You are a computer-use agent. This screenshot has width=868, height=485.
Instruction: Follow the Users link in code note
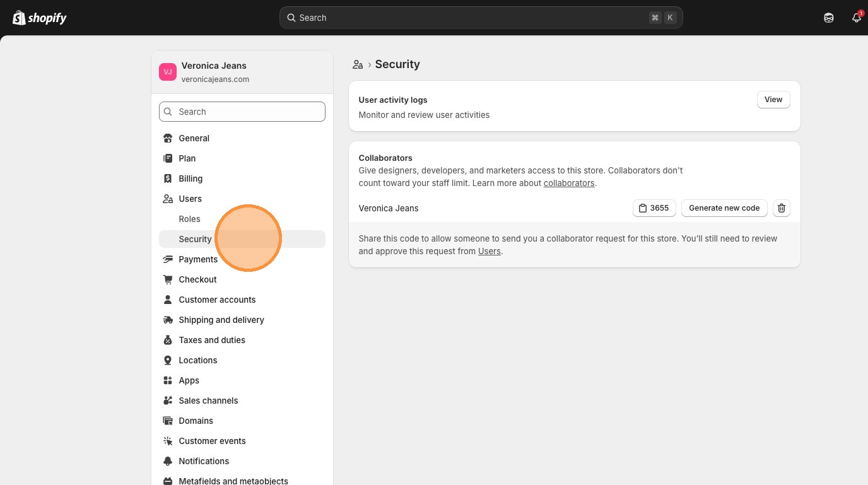pyautogui.click(x=490, y=251)
